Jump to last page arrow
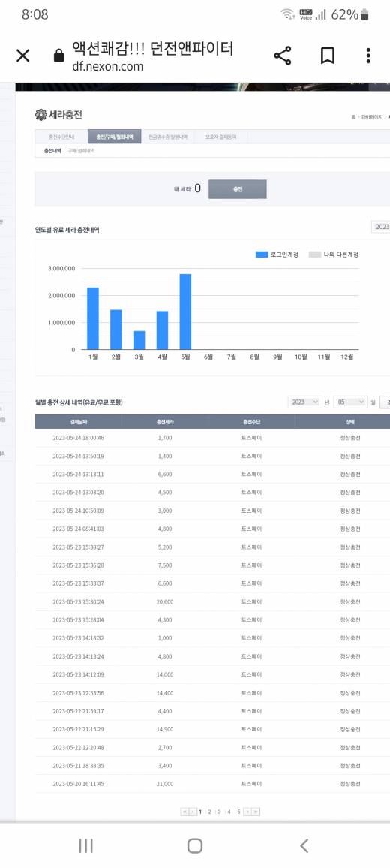 click(x=256, y=812)
